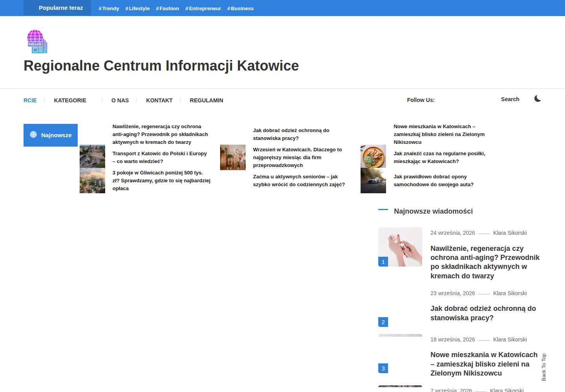Open ticker headline Transport z Katowic
Screen dimensions: 565x392
click(x=160, y=158)
